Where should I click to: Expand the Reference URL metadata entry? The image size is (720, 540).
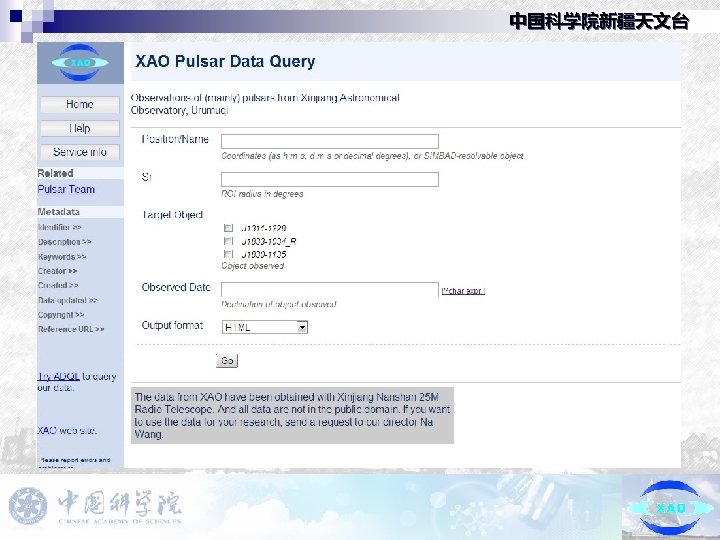point(71,329)
